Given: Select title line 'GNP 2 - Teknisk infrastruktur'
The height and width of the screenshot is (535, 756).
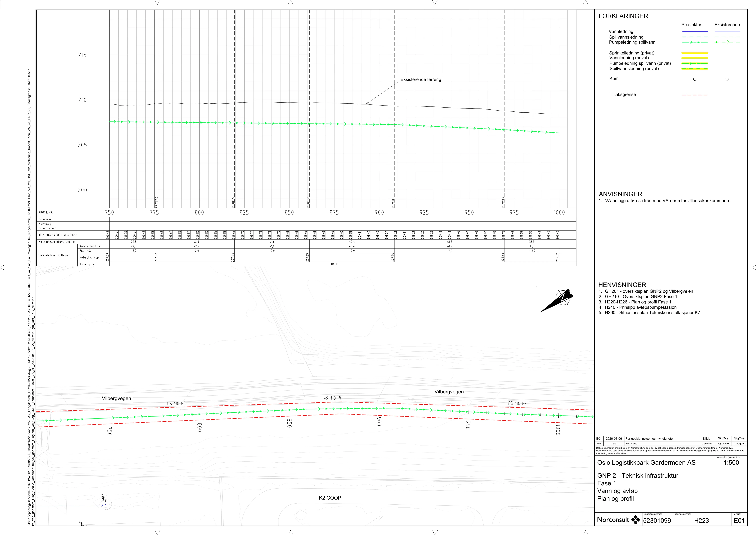Looking at the screenshot, I should [x=638, y=476].
